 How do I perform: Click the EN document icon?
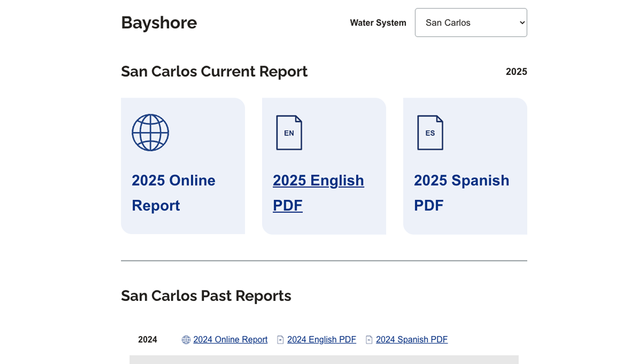[x=289, y=132]
